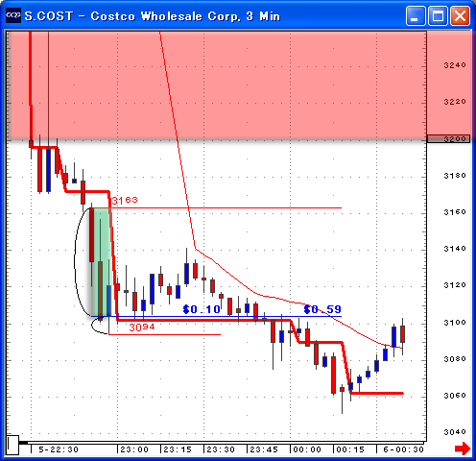Click the $0.10 blue annotation
This screenshot has width=476, height=461.
(202, 309)
